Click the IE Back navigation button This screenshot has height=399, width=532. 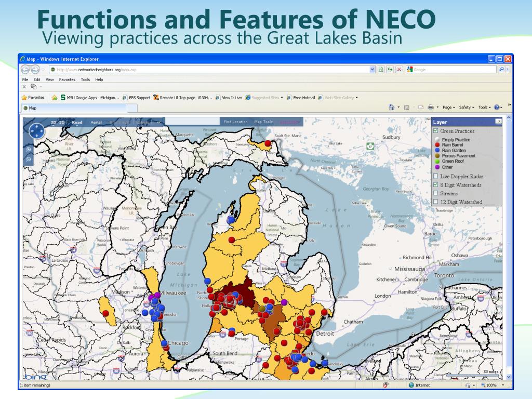(25, 70)
